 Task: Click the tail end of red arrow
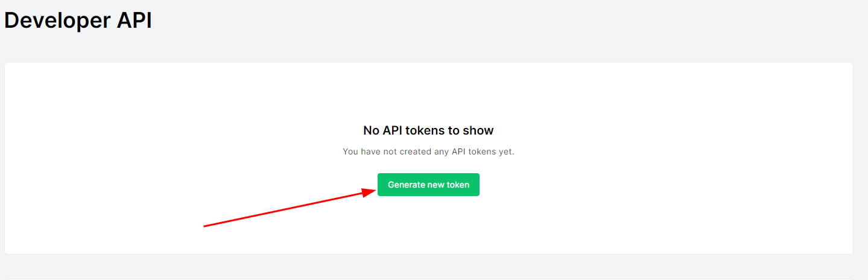click(x=206, y=226)
